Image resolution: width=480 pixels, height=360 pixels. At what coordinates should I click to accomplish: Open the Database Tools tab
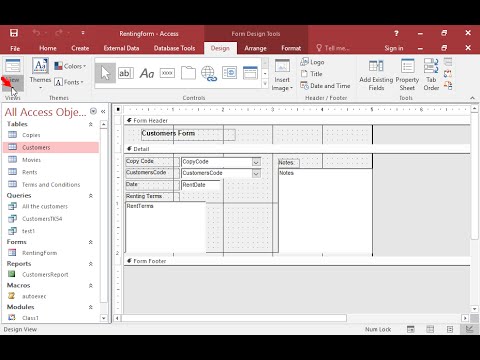174,48
